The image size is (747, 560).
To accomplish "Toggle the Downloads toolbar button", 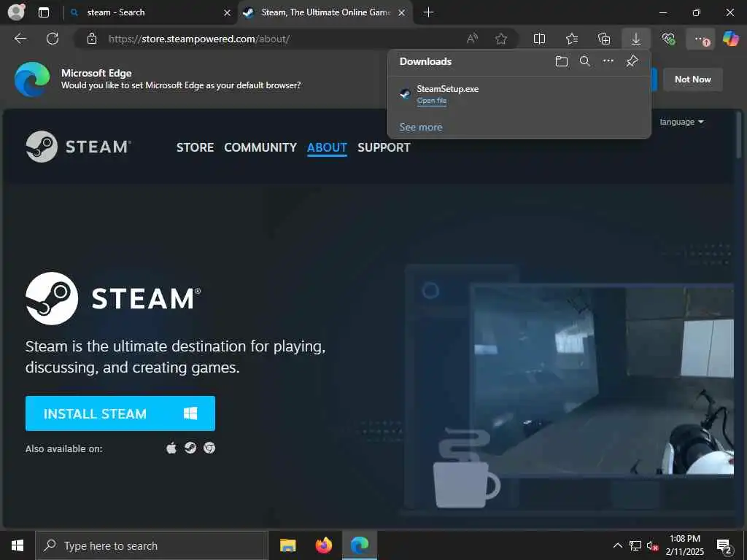I will 636,39.
